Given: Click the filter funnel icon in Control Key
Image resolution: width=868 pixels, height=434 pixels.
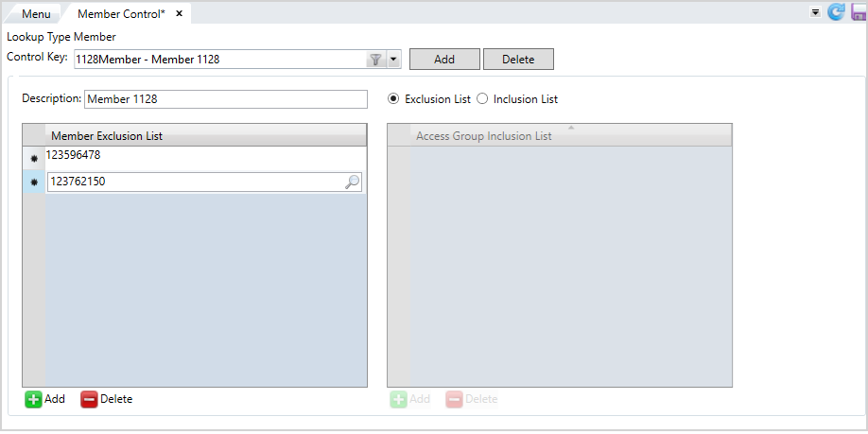Looking at the screenshot, I should [x=375, y=60].
